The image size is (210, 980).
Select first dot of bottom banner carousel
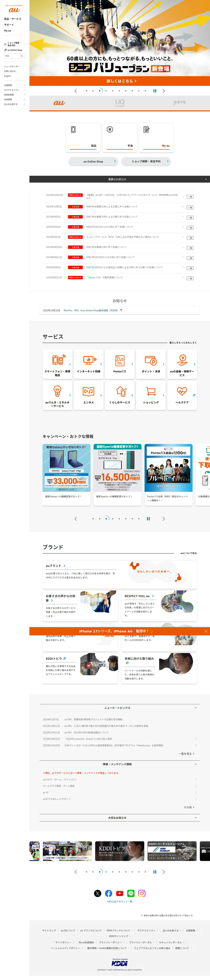click(x=87, y=872)
